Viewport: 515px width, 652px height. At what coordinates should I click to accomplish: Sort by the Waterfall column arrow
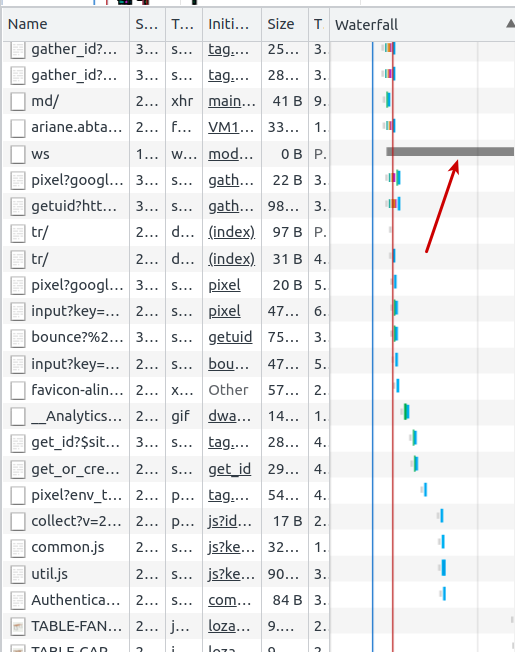(x=510, y=24)
